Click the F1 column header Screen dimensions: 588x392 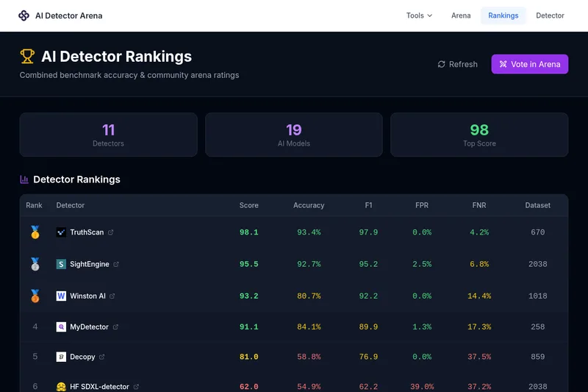(369, 205)
